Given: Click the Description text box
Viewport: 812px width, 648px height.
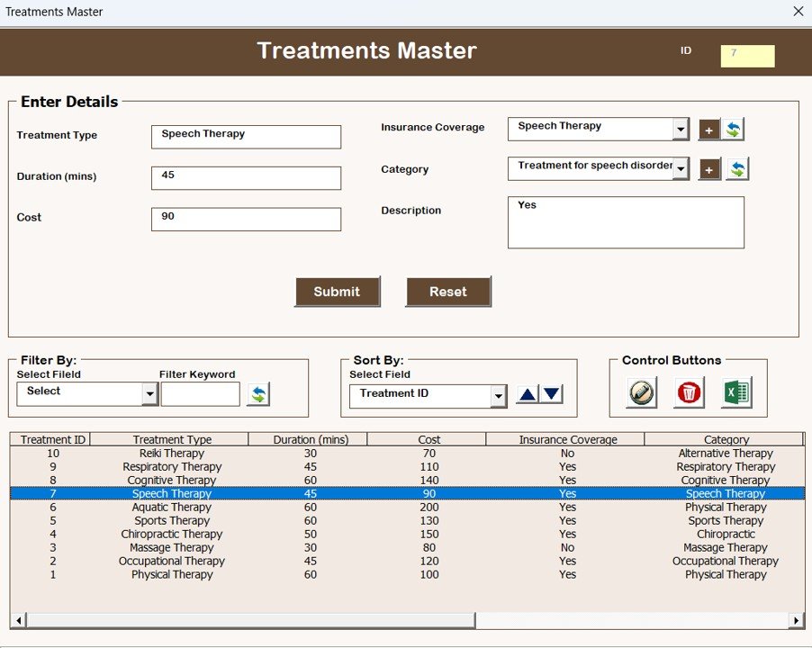Looking at the screenshot, I should (x=626, y=222).
